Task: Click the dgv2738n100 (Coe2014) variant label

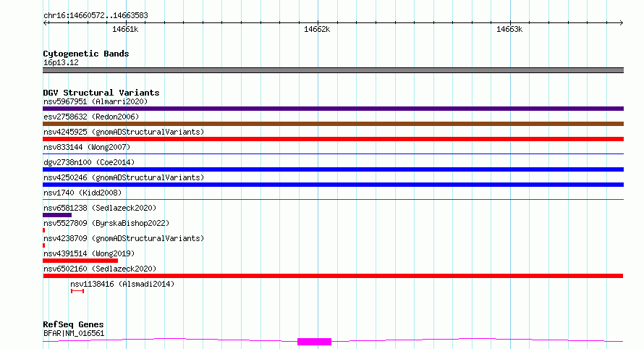Action: click(x=89, y=162)
